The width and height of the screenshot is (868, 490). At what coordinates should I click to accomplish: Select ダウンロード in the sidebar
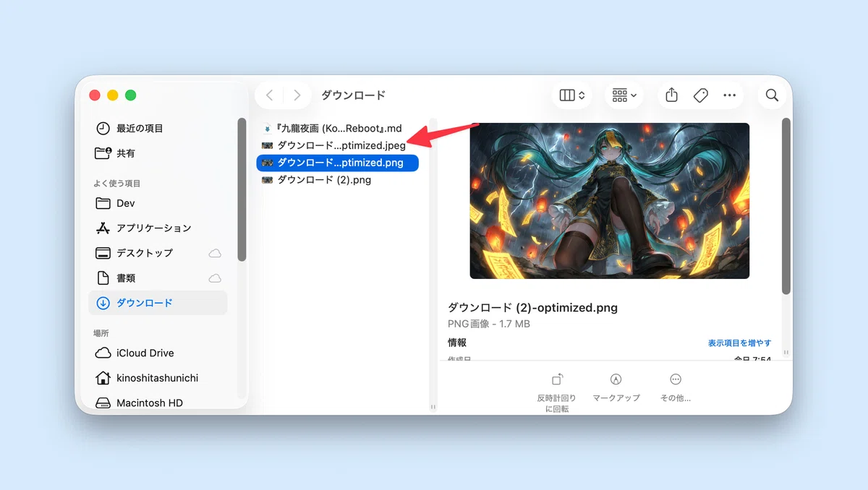(158, 303)
